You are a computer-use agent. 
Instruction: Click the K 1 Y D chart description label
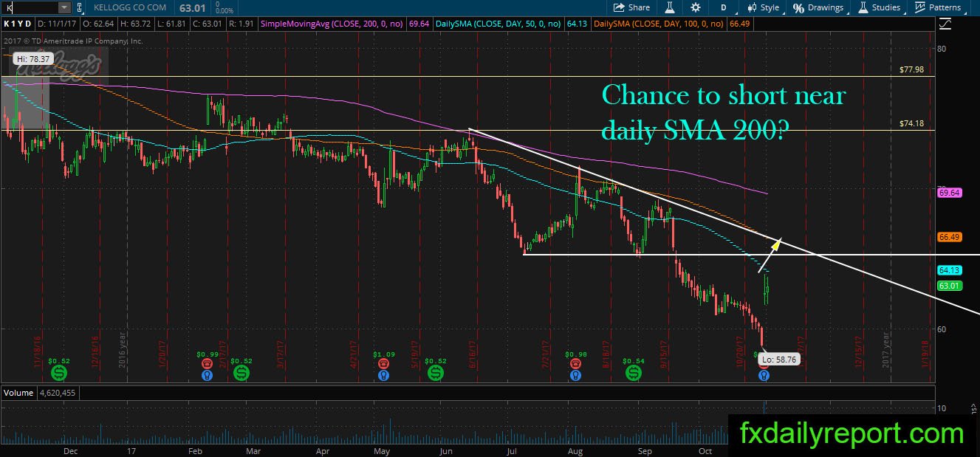[x=16, y=24]
